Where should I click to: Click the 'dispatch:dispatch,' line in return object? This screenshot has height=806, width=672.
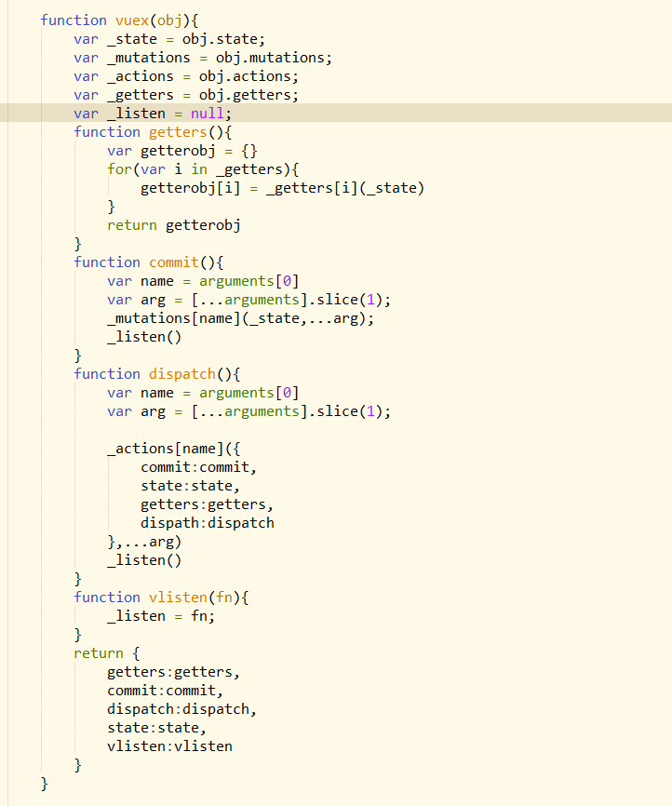[x=182, y=709]
